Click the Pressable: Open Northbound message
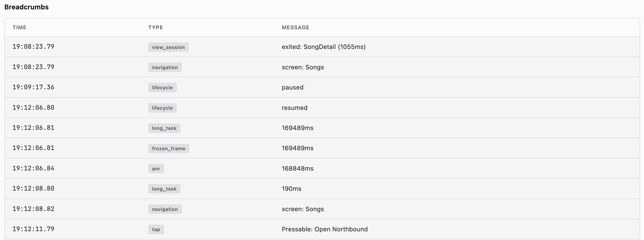Image resolution: width=644 pixels, height=240 pixels. coord(325,229)
